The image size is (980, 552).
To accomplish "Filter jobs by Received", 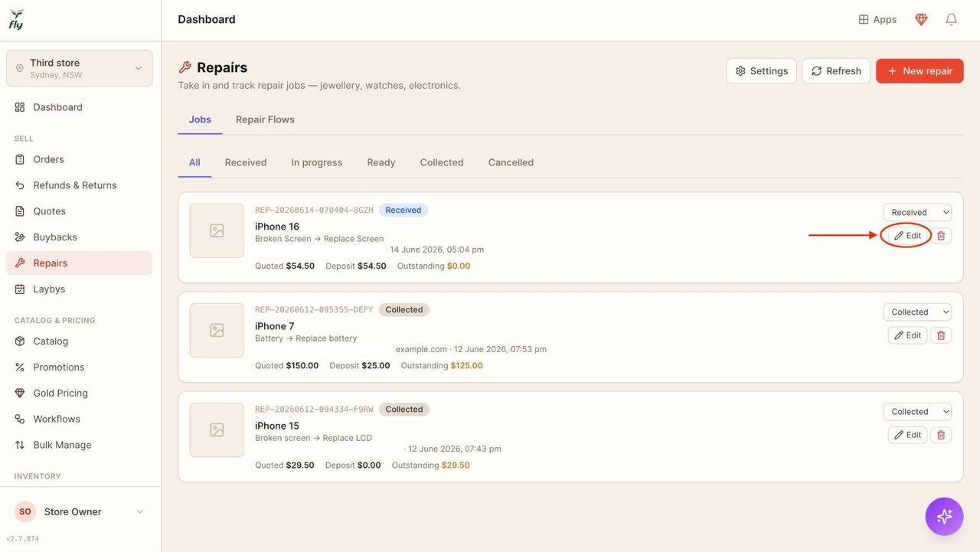I will point(246,162).
